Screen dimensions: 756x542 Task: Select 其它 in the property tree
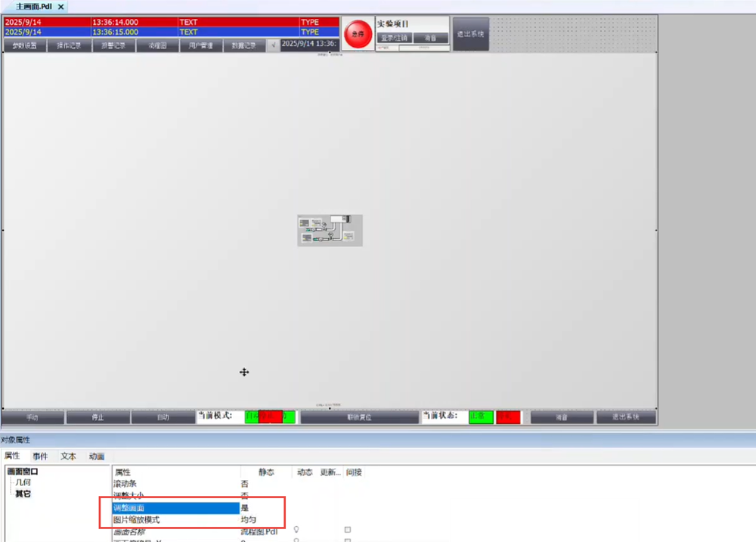click(23, 494)
